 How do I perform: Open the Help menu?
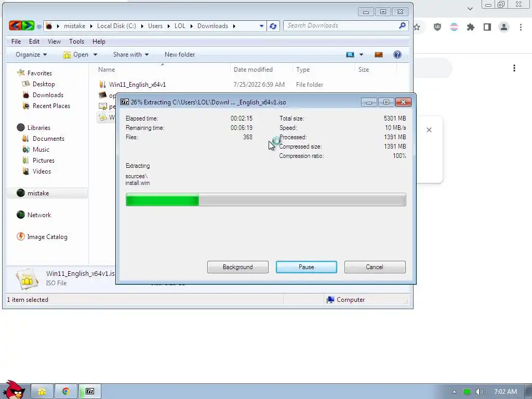(99, 42)
